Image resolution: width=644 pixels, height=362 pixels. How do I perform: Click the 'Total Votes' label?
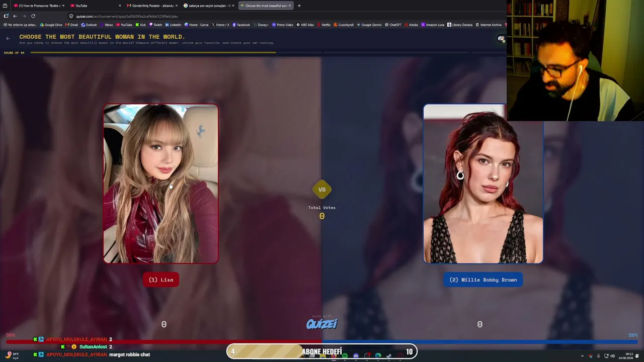click(322, 208)
